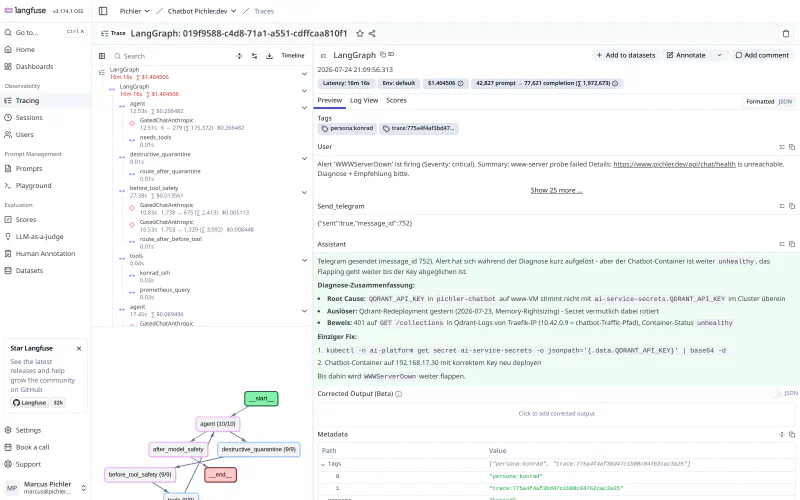Click cost info icon beside $1.404506
The height and width of the screenshot is (500, 800).
click(460, 83)
